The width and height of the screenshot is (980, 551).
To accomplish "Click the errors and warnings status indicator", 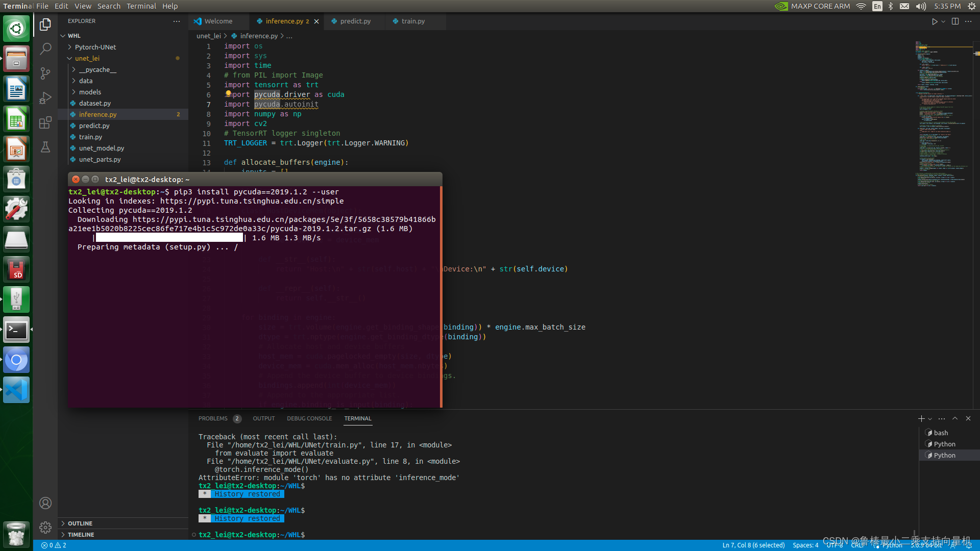I will pos(54,545).
